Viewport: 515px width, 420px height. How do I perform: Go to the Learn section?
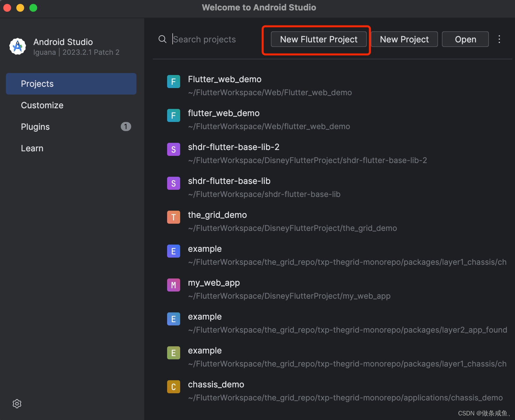71,148
